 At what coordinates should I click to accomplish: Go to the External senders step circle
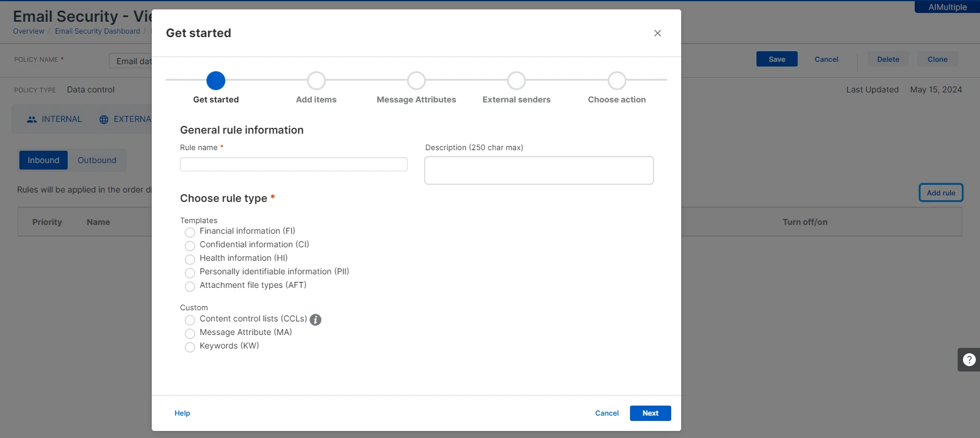[516, 81]
